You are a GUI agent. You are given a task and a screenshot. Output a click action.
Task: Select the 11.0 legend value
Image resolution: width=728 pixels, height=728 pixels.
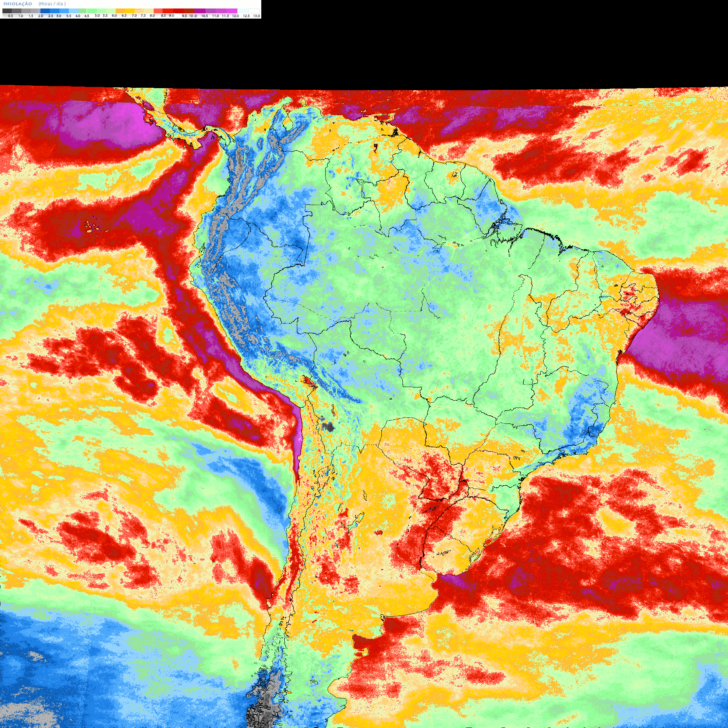[216, 16]
